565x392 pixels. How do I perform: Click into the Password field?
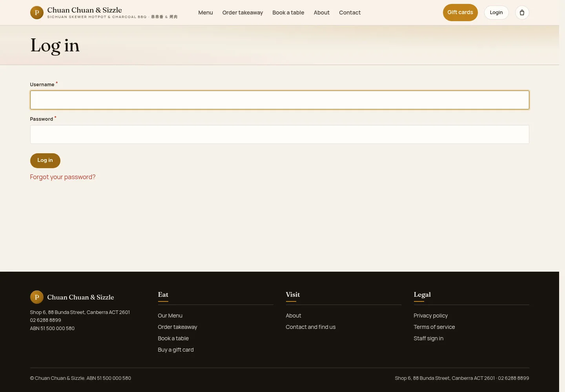279,134
